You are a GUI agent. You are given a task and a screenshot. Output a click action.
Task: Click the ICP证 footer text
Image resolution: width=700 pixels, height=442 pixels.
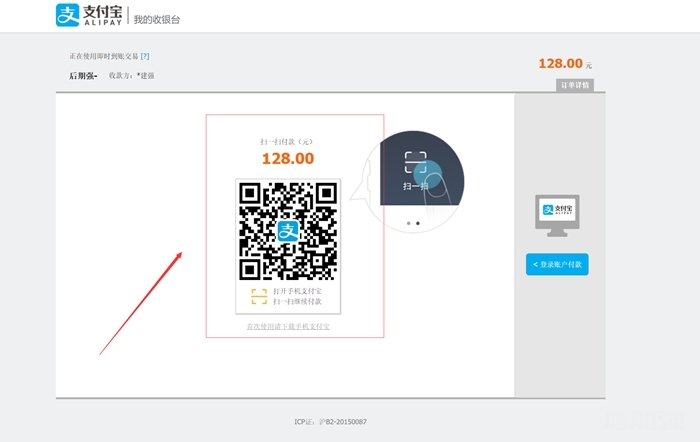tap(330, 421)
